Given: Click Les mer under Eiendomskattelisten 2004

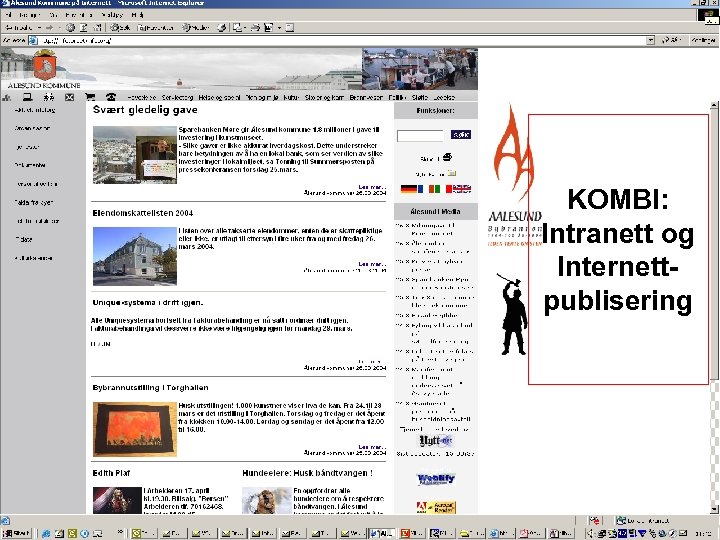Looking at the screenshot, I should pos(372,264).
